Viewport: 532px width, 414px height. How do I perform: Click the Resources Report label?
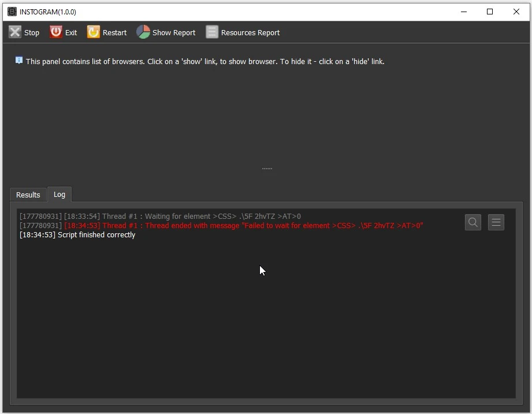(x=250, y=33)
